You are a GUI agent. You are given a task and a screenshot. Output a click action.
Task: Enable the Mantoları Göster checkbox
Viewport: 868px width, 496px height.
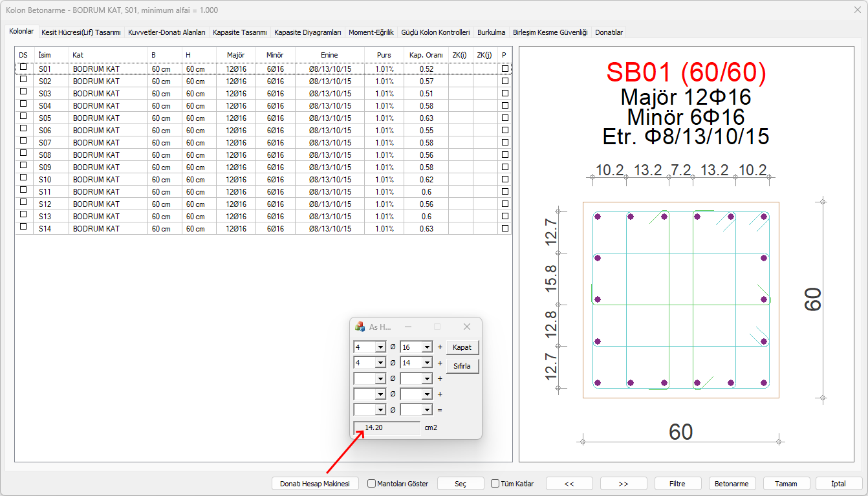click(x=372, y=484)
